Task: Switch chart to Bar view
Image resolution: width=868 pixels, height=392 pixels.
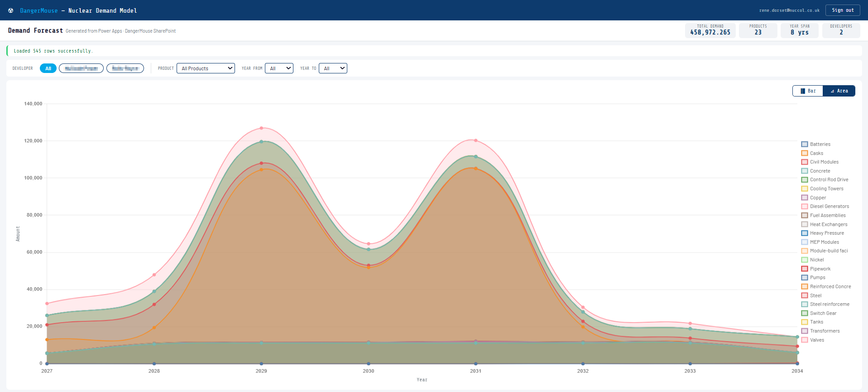Action: (808, 91)
